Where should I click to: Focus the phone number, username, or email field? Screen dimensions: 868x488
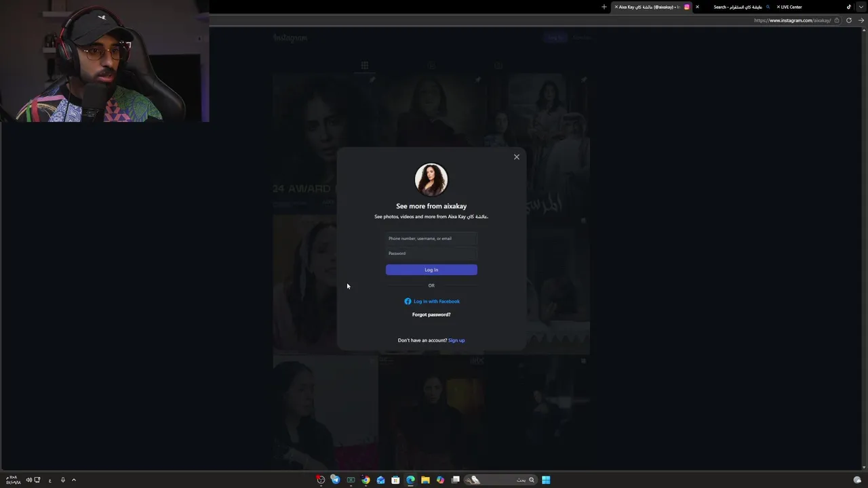431,239
